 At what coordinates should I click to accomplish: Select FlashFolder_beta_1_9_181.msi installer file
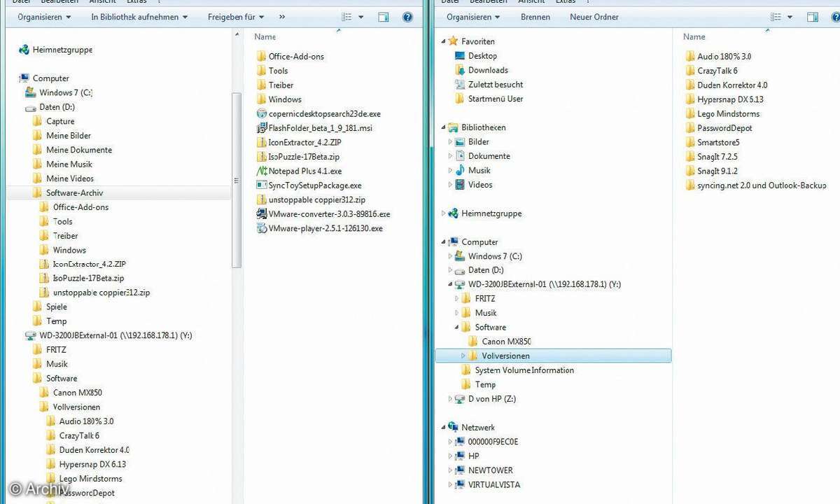tap(314, 128)
